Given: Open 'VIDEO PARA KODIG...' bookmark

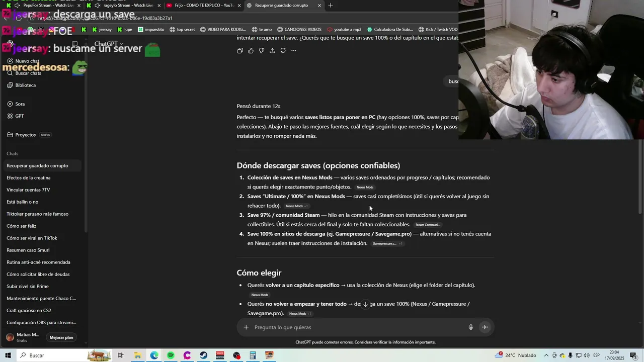Looking at the screenshot, I should (x=223, y=30).
